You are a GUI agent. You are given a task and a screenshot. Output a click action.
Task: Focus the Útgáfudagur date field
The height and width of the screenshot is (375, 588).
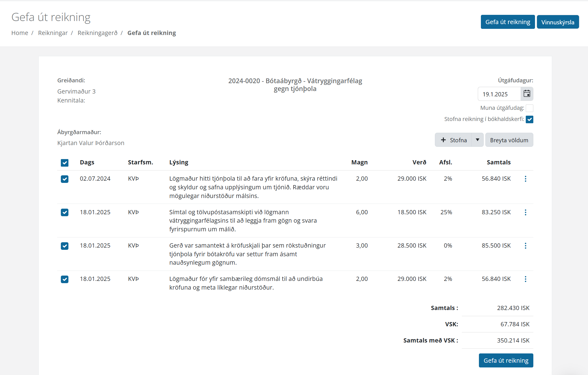click(x=499, y=94)
